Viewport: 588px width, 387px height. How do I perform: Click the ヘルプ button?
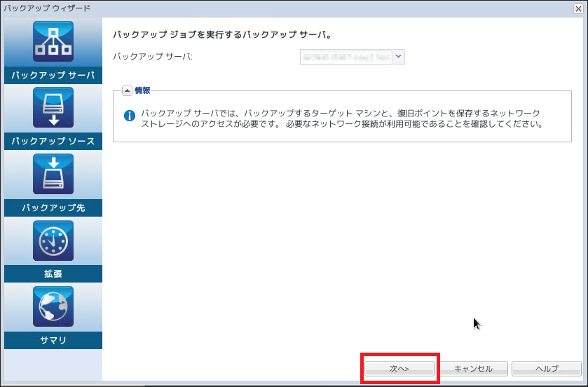click(547, 369)
